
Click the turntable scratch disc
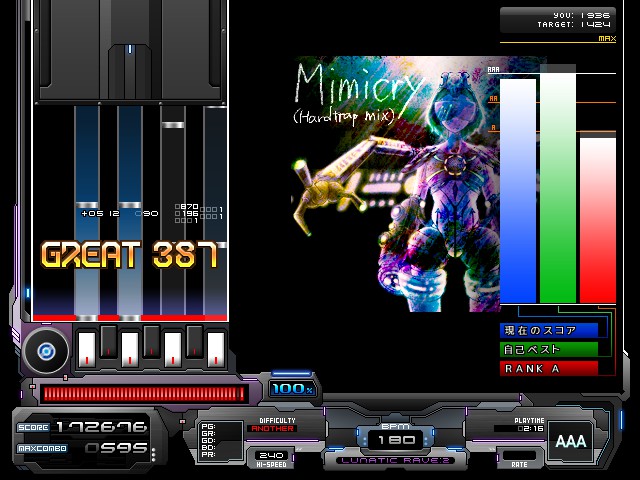coord(46,351)
